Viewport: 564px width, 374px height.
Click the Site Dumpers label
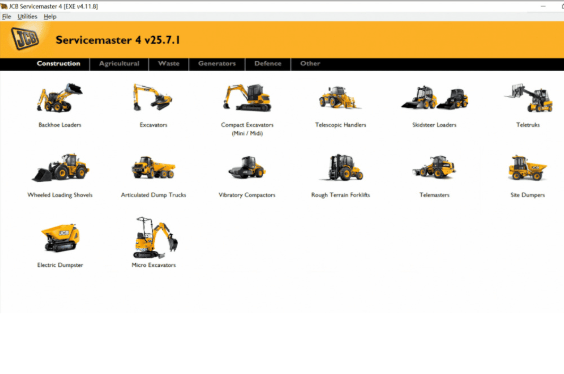point(528,195)
